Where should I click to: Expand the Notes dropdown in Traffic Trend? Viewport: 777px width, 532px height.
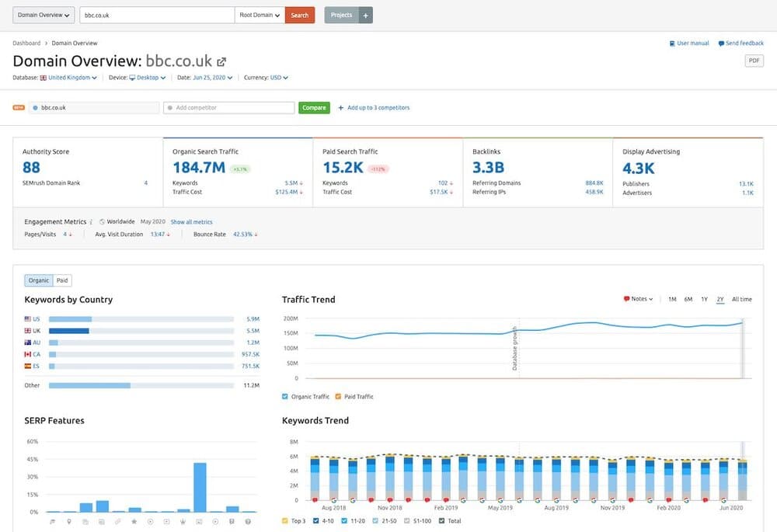coord(642,299)
